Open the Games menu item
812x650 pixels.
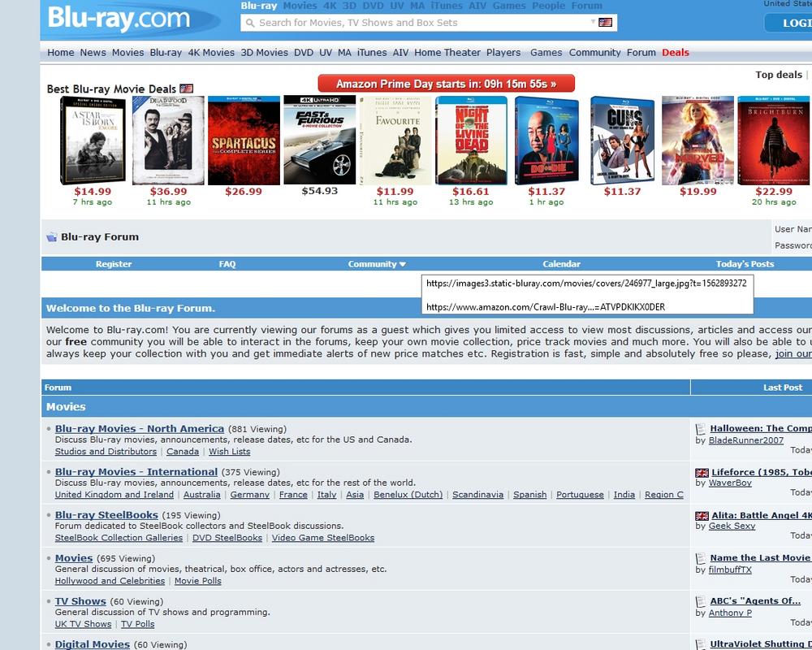click(546, 52)
